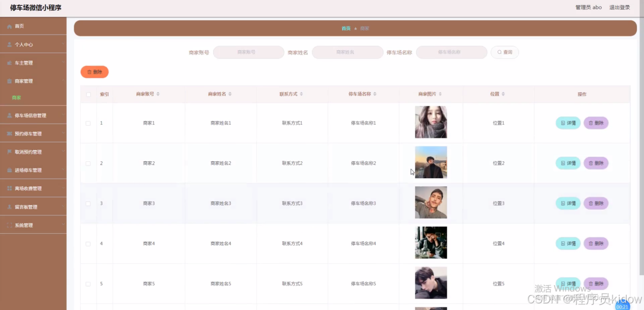
Task: Click the frame icon beside 系统管理
Action: [10, 225]
